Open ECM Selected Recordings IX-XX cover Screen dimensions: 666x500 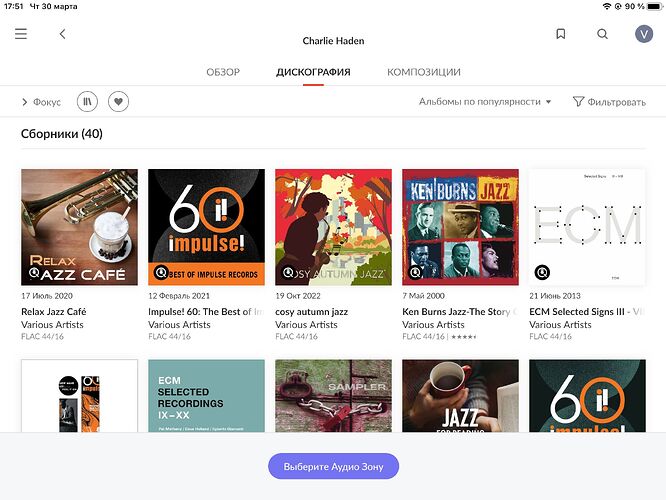point(206,396)
